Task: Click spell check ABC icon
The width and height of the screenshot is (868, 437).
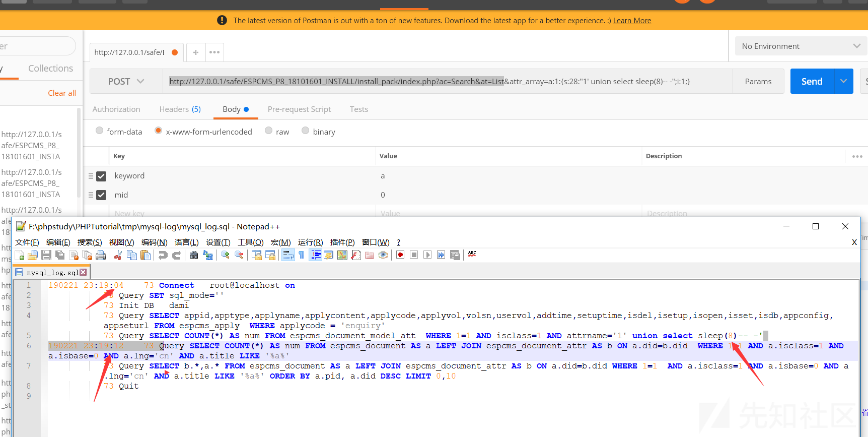Action: (x=472, y=254)
